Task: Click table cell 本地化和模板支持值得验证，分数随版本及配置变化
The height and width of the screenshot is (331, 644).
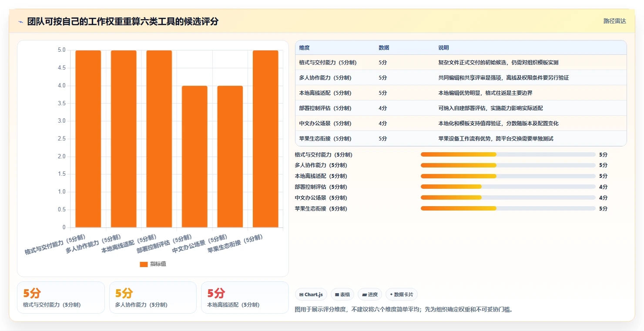Action: pyautogui.click(x=498, y=124)
